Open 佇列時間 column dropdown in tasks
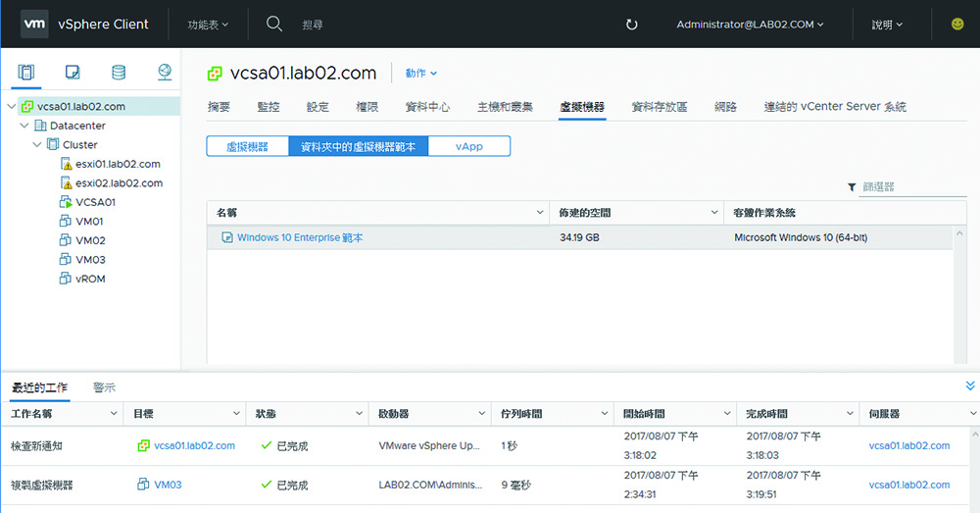Screen dimensions: 980x513 coord(605,414)
